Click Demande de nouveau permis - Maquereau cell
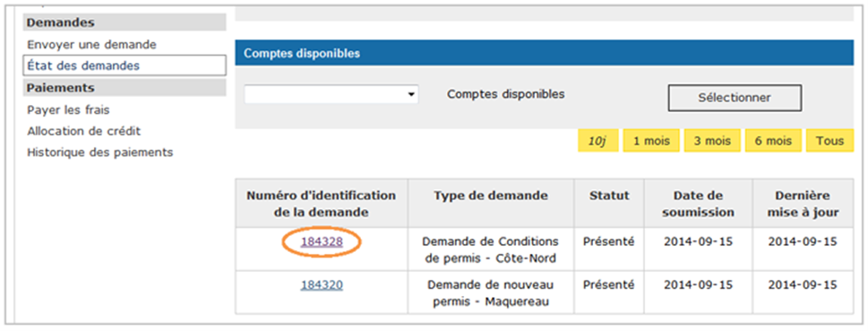 coord(491,292)
